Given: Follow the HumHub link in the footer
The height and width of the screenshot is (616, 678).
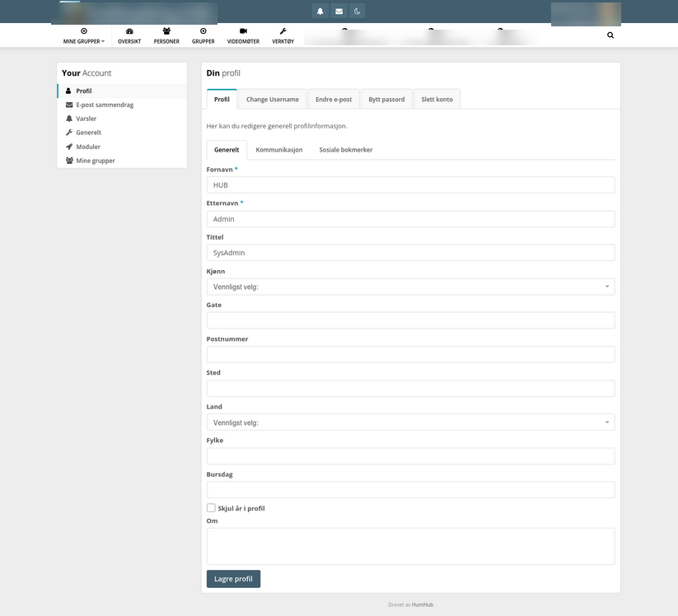Looking at the screenshot, I should pyautogui.click(x=423, y=604).
